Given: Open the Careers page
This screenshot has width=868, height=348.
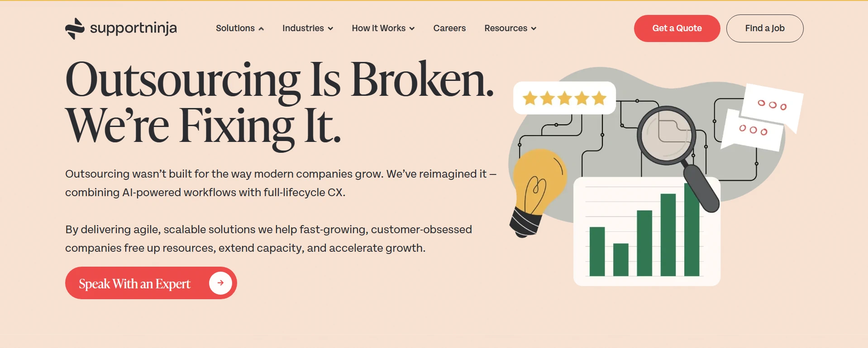Looking at the screenshot, I should 449,28.
